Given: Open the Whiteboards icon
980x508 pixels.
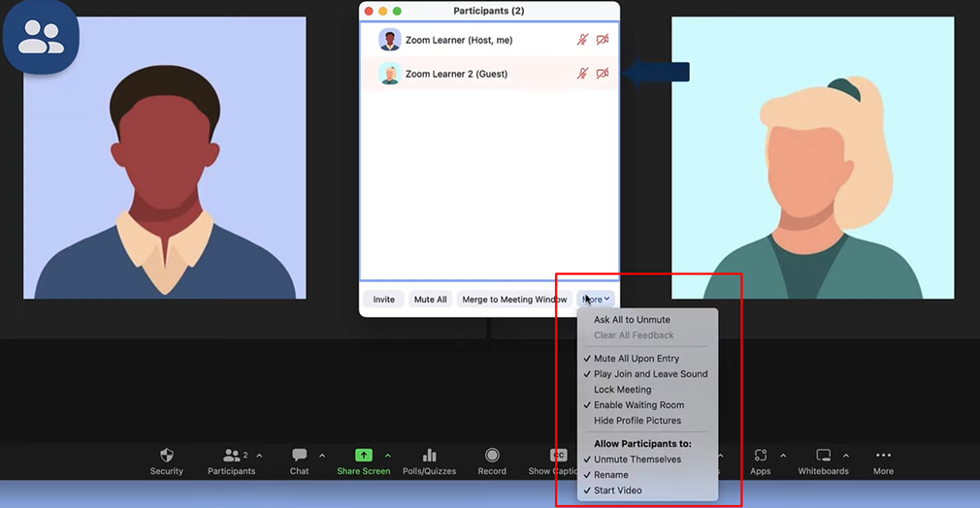Looking at the screenshot, I should click(823, 456).
